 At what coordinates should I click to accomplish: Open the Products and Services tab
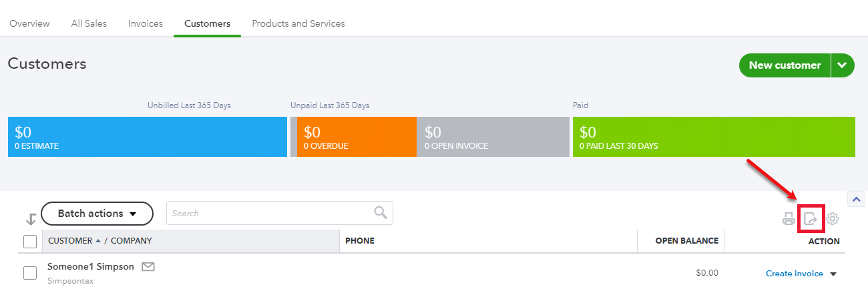pyautogui.click(x=298, y=23)
